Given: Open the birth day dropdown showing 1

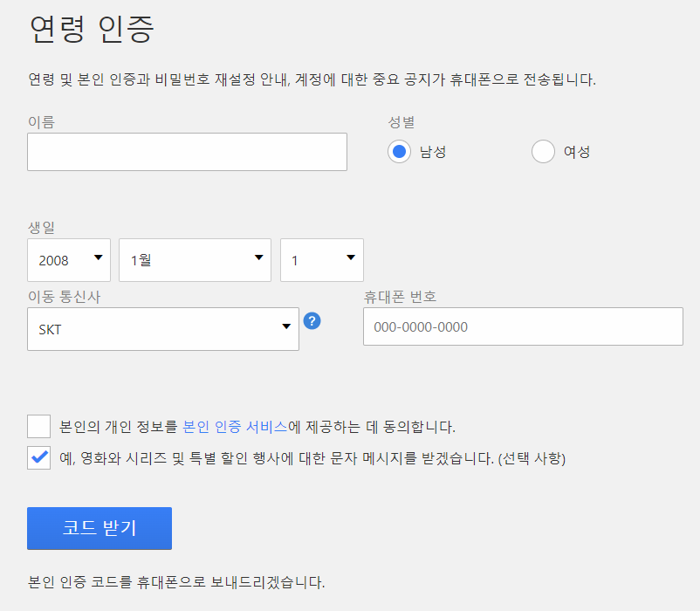Looking at the screenshot, I should (322, 260).
